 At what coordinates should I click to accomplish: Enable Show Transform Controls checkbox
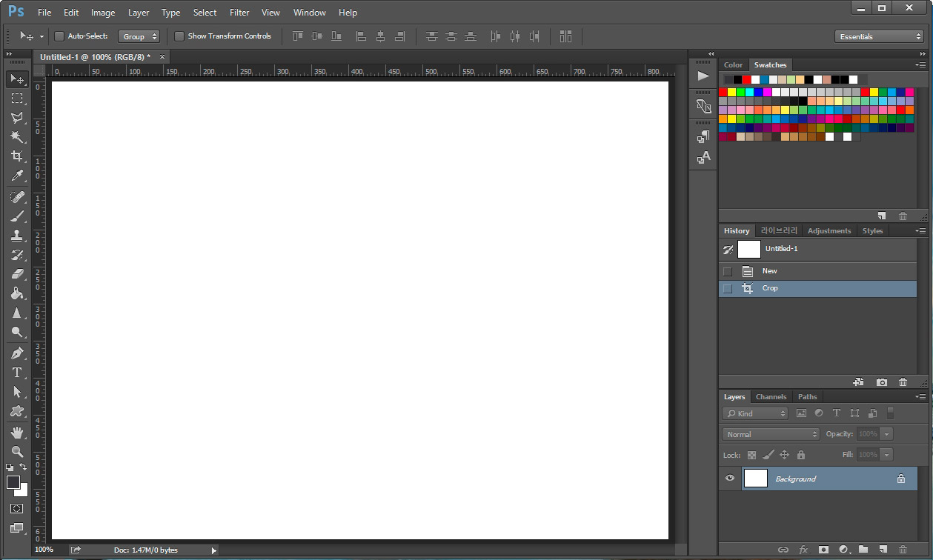coord(179,36)
